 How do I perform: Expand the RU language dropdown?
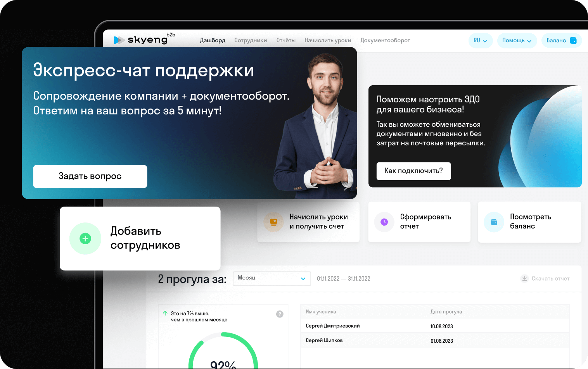[x=481, y=41]
